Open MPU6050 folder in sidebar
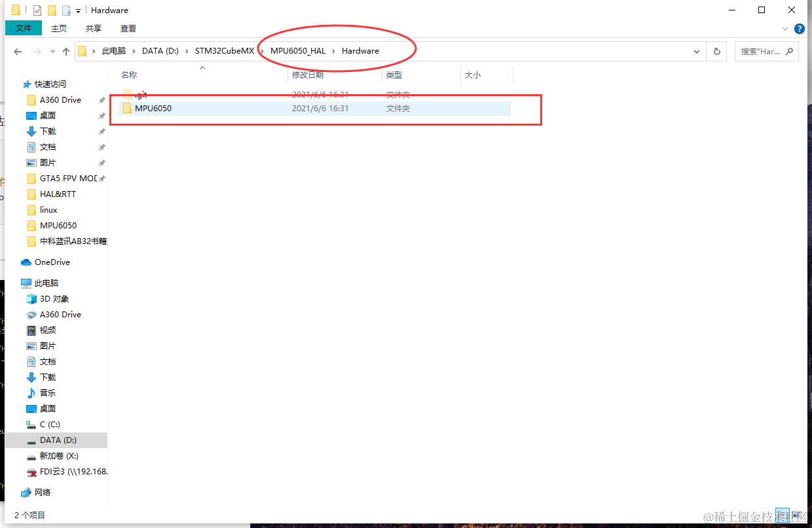The image size is (812, 528). pos(58,226)
